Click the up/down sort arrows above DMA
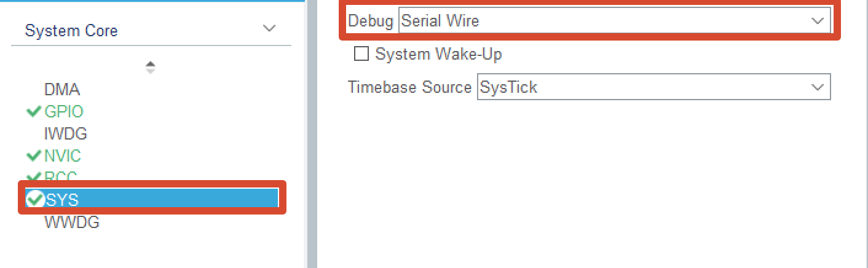This screenshot has width=868, height=268. click(151, 68)
